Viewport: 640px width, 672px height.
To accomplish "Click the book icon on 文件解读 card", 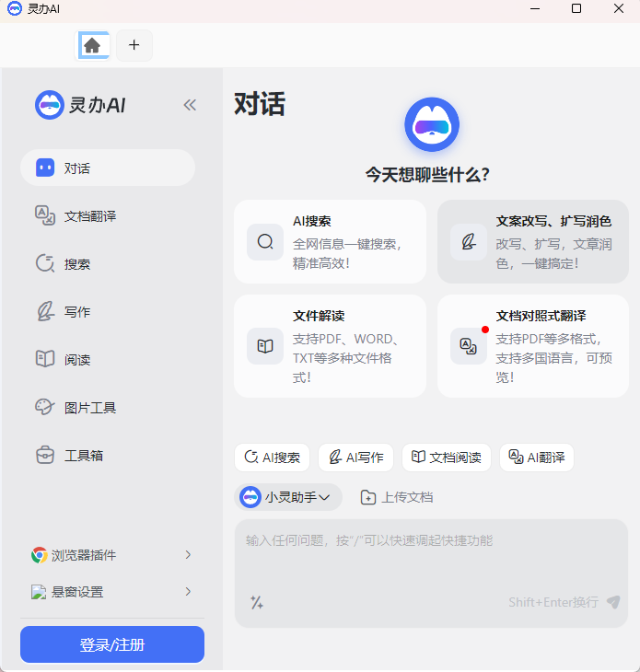I will 265,346.
